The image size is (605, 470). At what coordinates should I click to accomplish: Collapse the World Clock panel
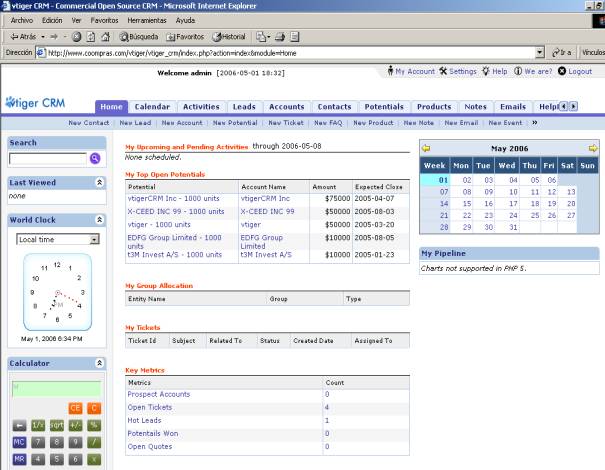coord(99,220)
